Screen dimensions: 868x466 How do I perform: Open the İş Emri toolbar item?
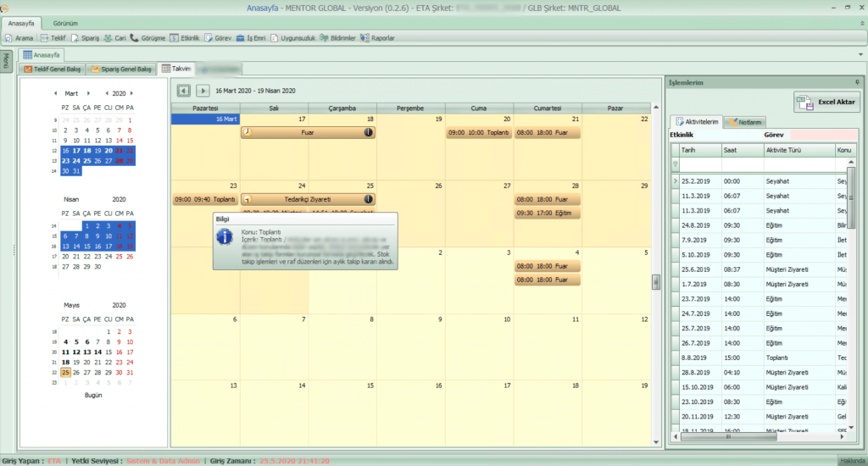coord(251,38)
